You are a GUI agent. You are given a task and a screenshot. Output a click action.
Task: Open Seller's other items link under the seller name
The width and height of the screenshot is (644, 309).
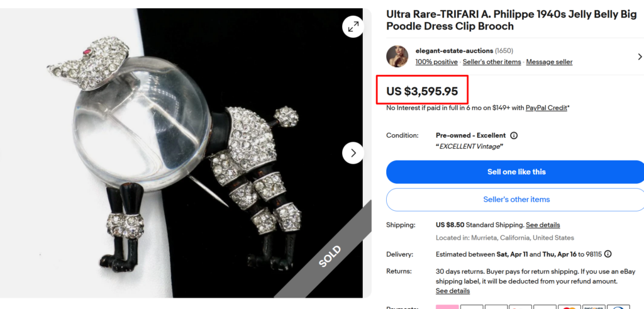pos(492,62)
